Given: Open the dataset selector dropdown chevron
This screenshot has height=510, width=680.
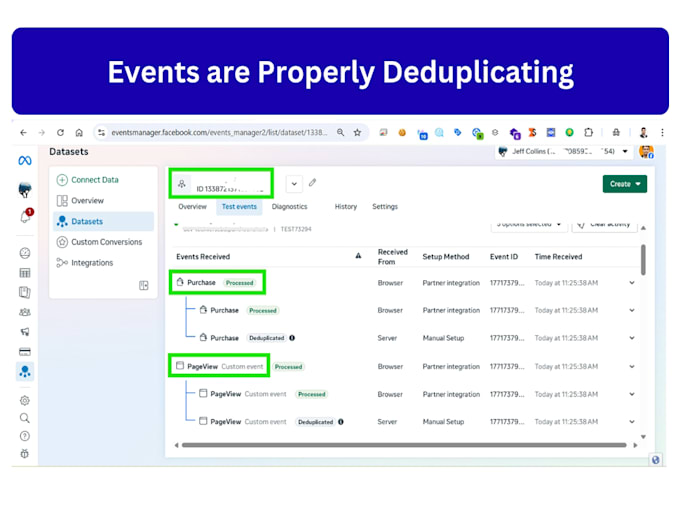Looking at the screenshot, I should click(x=294, y=184).
